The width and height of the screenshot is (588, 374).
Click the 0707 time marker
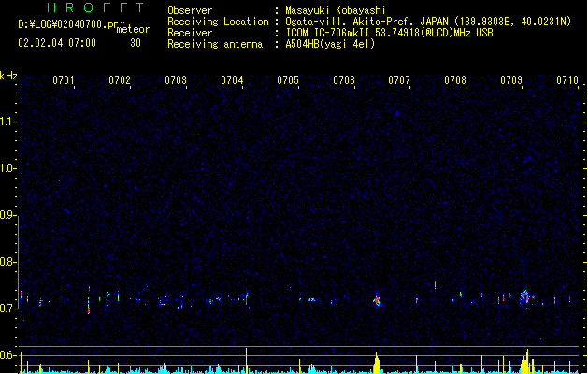(399, 80)
